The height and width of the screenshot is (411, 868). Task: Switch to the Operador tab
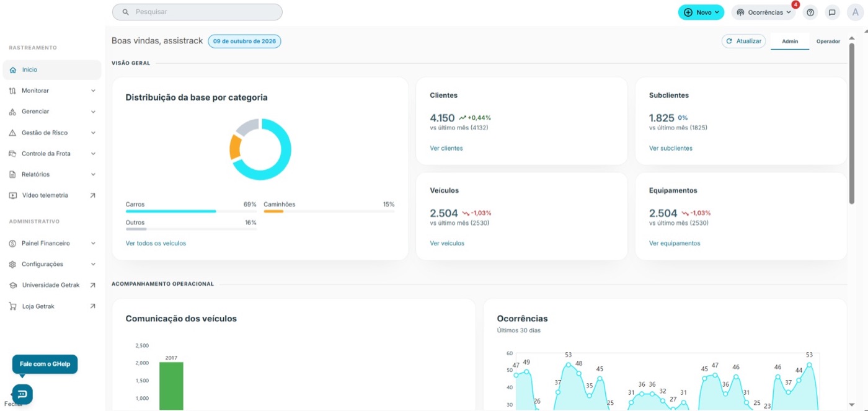(828, 42)
